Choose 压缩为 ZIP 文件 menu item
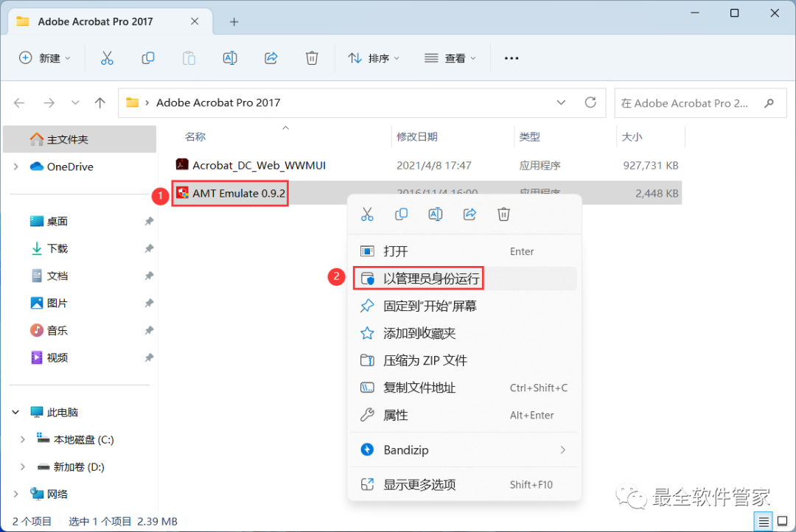 [464, 360]
